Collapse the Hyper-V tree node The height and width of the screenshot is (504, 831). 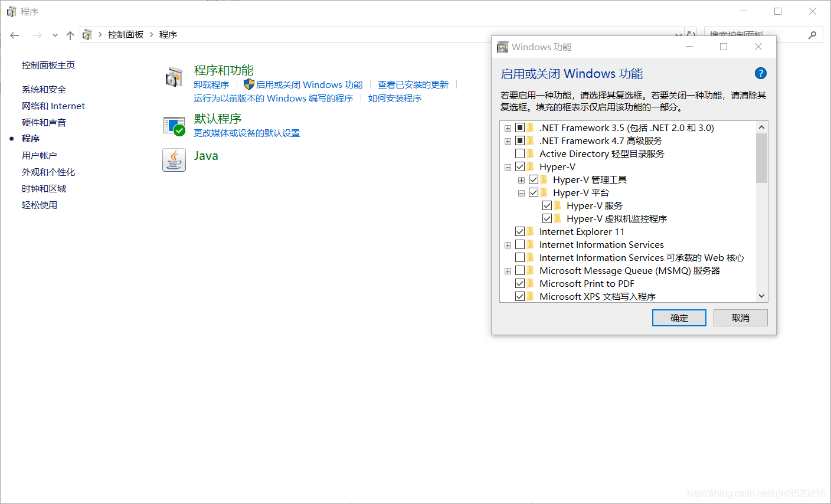[x=508, y=167]
